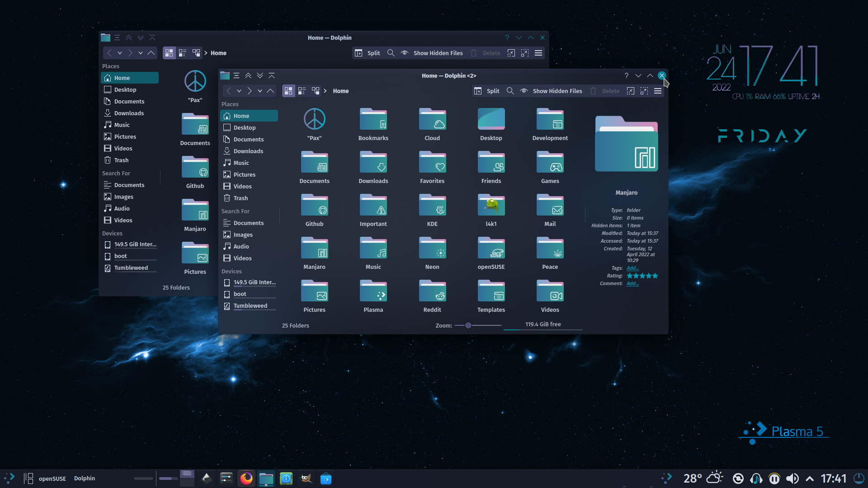This screenshot has width=868, height=488.
Task: Select Tumbleweed device in Dolphin <2>
Action: click(x=249, y=305)
